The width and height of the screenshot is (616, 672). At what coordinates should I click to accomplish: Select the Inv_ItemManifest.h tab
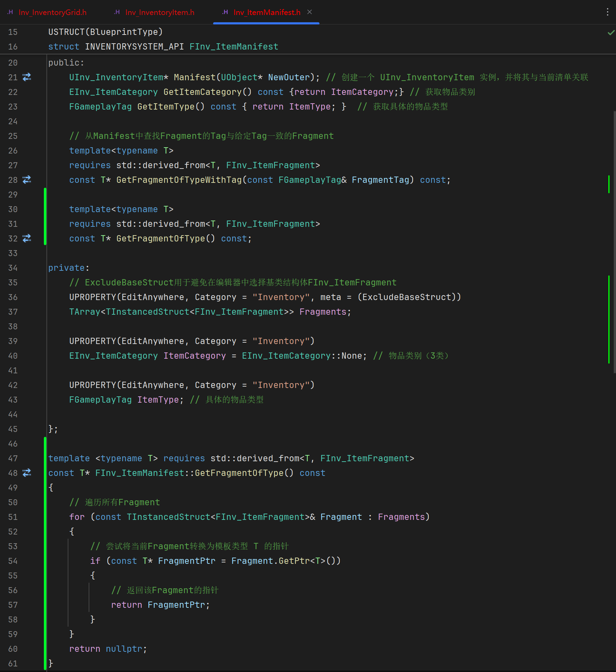point(267,13)
